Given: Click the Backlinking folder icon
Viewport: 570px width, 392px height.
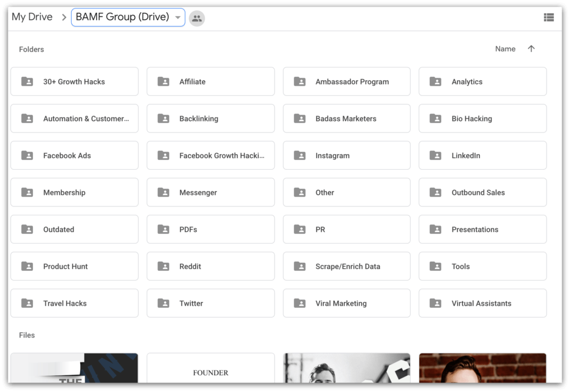Looking at the screenshot, I should (x=163, y=119).
